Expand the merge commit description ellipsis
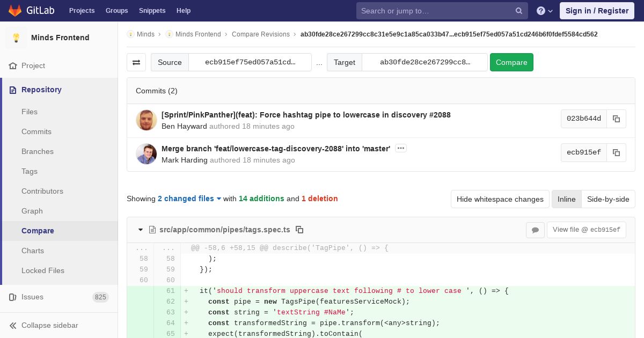Viewport: 644px width, 338px height. coord(400,148)
